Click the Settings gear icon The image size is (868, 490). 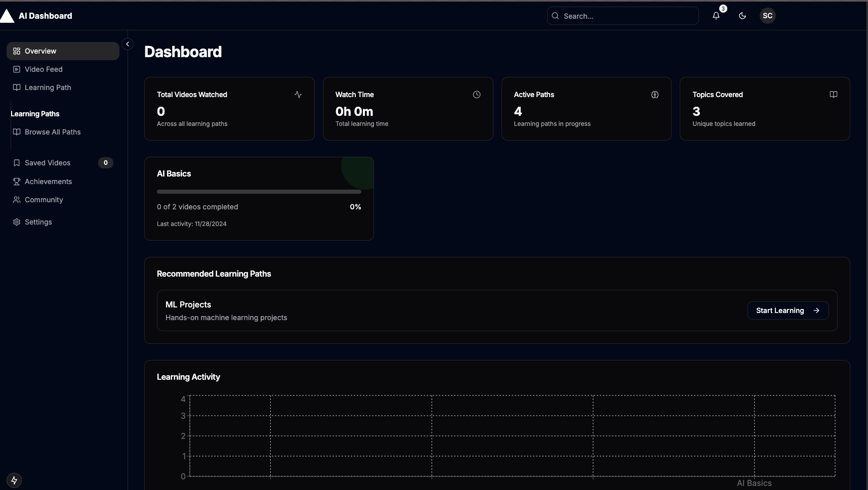[x=17, y=222]
